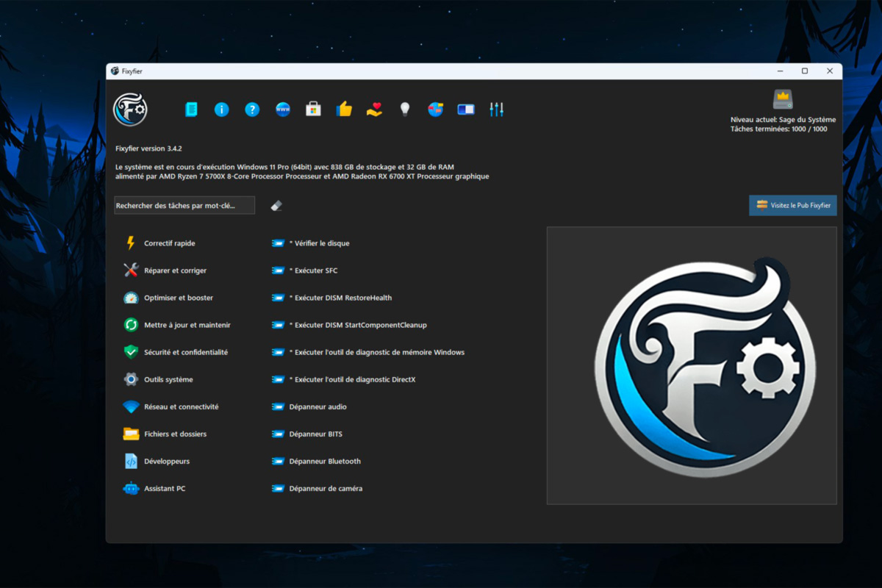Screen dimensions: 882x588
Task: Select Réseau et connectivité Wi-Fi icon
Action: [x=131, y=406]
